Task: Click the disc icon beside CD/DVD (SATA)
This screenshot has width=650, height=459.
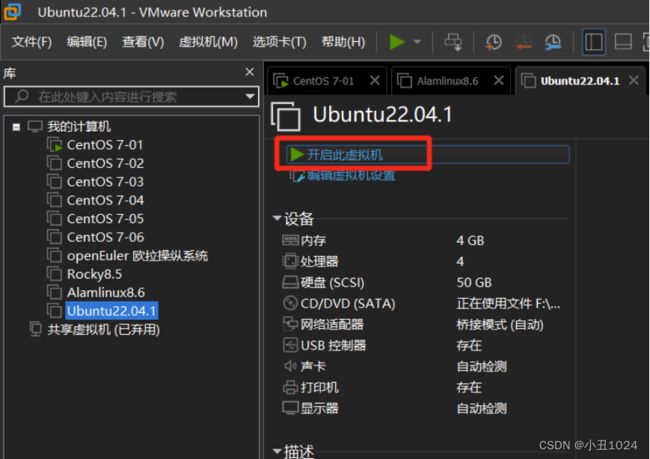Action: (x=290, y=303)
